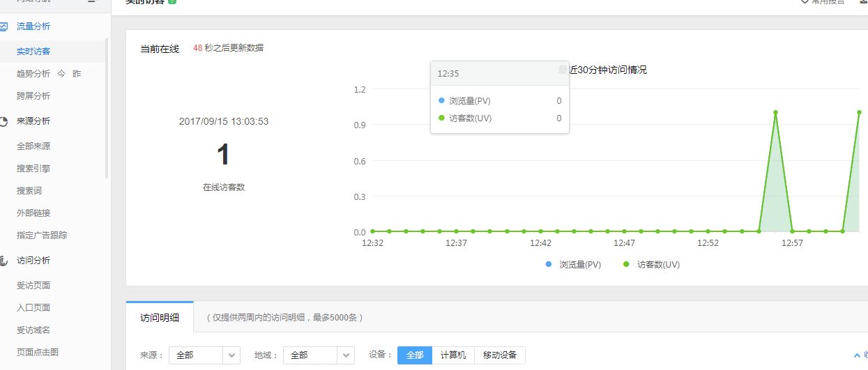
Task: Open the 来源 dropdown
Action: [x=204, y=355]
